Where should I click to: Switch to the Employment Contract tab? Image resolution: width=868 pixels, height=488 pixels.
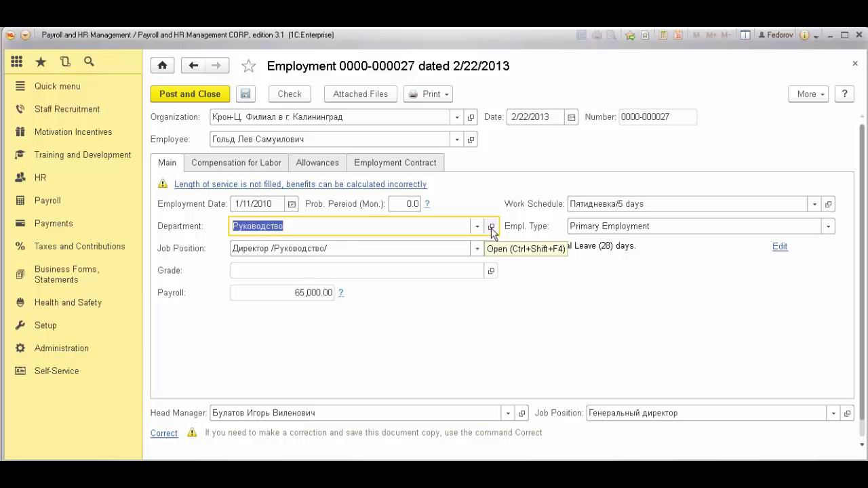tap(395, 163)
